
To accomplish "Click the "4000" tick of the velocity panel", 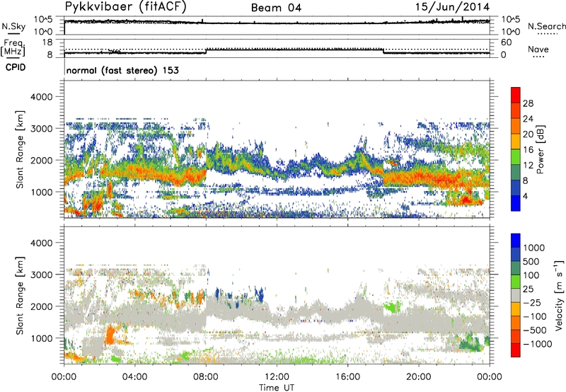I will tap(41, 243).
